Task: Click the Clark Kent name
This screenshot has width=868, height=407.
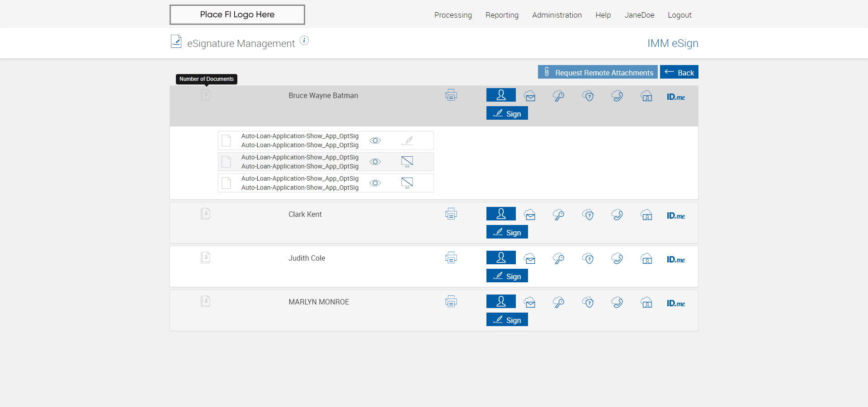Action: tap(305, 214)
